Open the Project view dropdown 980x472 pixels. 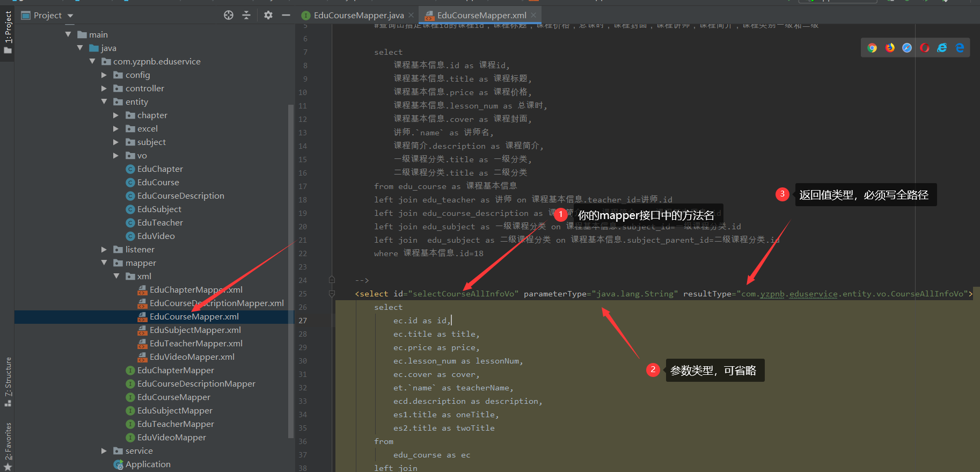[70, 16]
